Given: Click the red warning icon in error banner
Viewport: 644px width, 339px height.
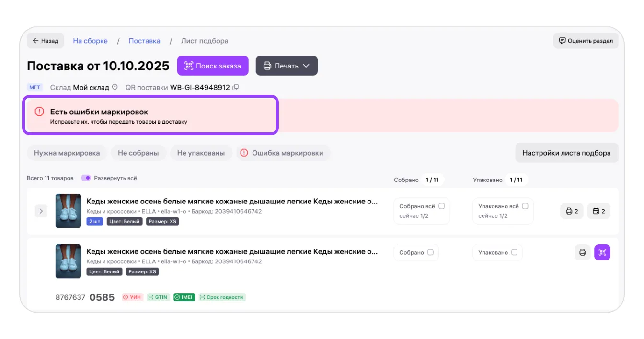Looking at the screenshot, I should click(x=39, y=112).
